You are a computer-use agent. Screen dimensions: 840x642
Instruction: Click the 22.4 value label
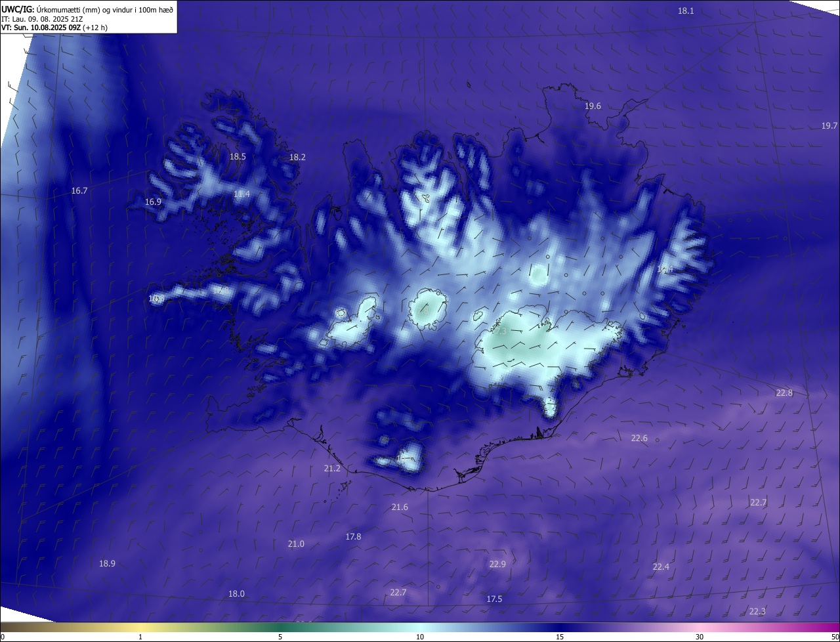pos(661,567)
